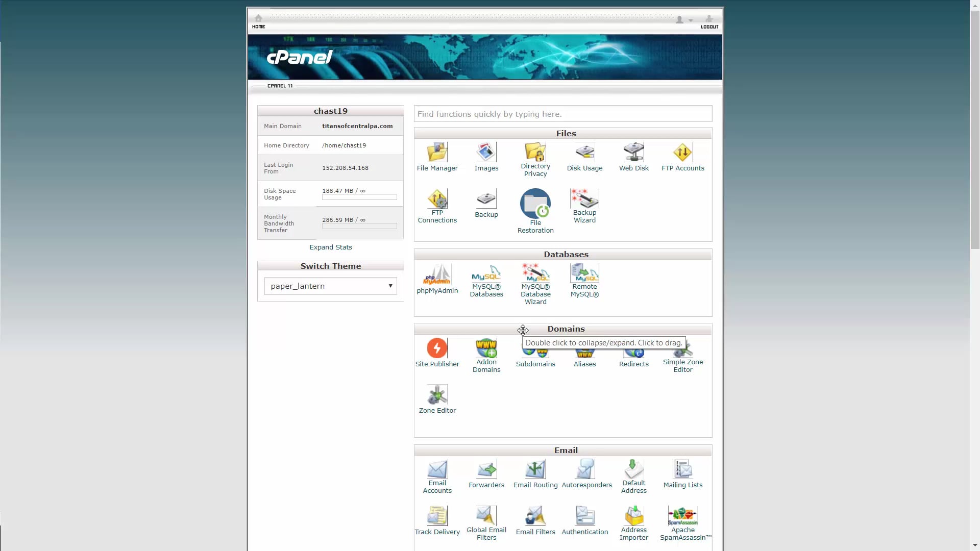The image size is (980, 551).
Task: Open MySQL Databases
Action: [486, 281]
